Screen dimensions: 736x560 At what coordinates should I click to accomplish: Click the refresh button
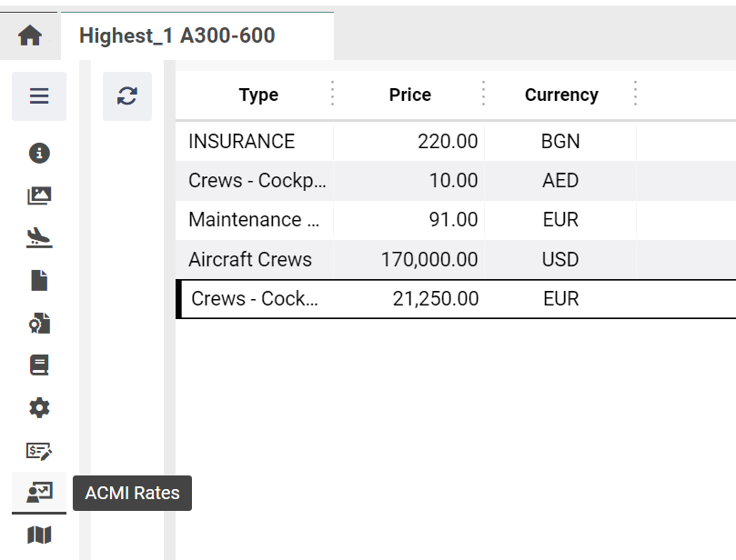coord(127,96)
